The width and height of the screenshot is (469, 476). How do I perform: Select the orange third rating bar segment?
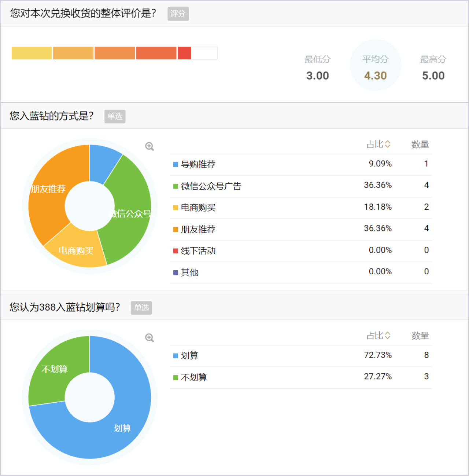click(x=115, y=53)
